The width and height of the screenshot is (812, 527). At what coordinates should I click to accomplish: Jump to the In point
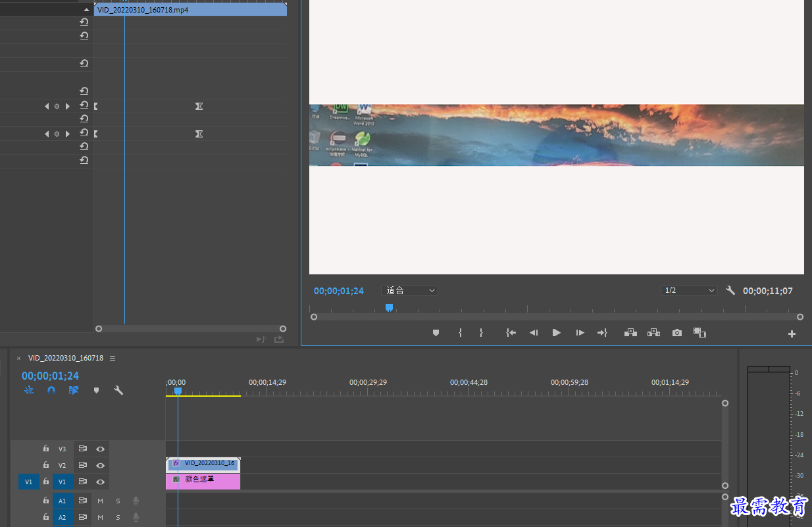pyautogui.click(x=511, y=333)
